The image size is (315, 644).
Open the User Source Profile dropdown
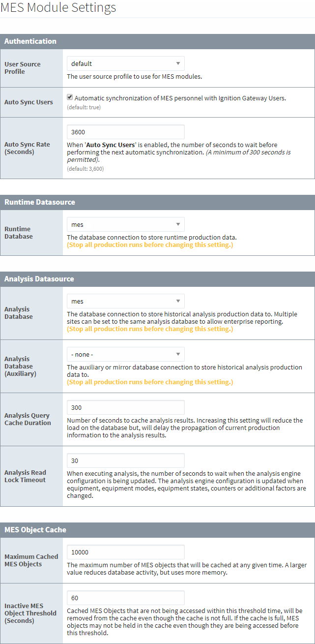pos(125,63)
